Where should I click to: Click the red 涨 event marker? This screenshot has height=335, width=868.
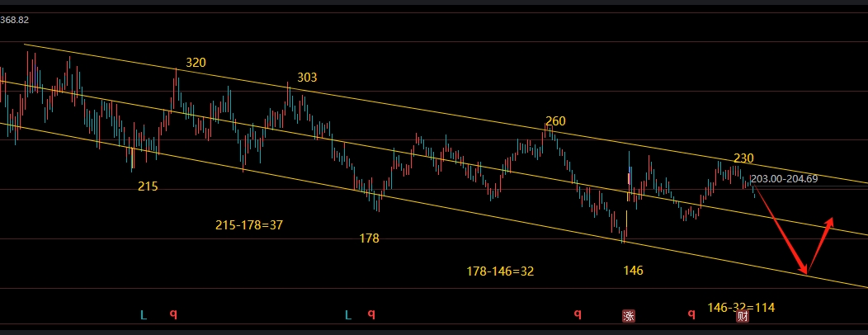628,316
